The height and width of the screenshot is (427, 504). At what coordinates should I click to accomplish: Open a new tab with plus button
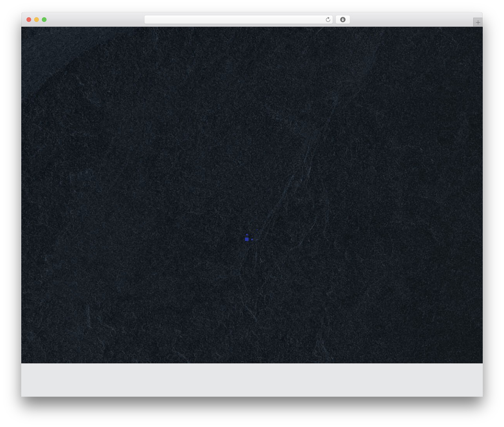click(478, 22)
